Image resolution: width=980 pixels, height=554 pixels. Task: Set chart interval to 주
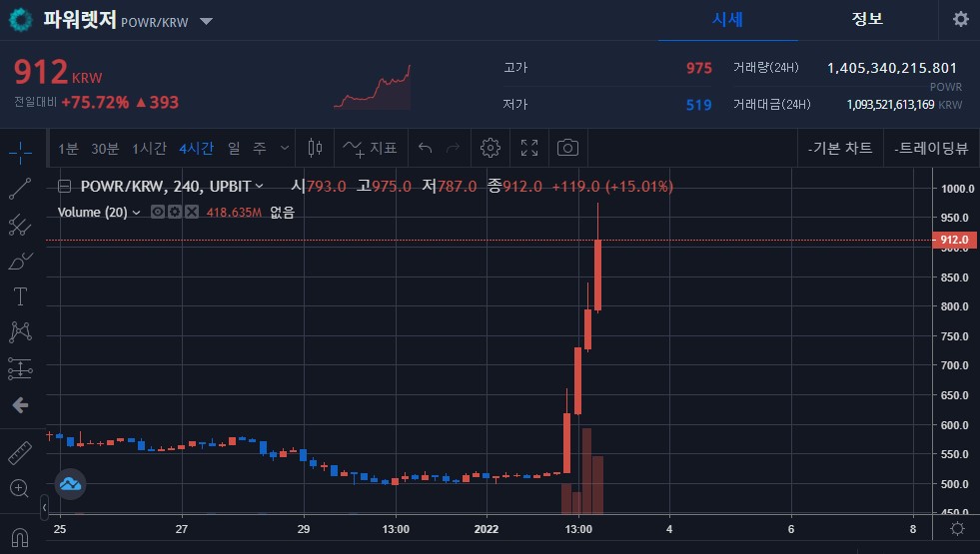(x=260, y=149)
